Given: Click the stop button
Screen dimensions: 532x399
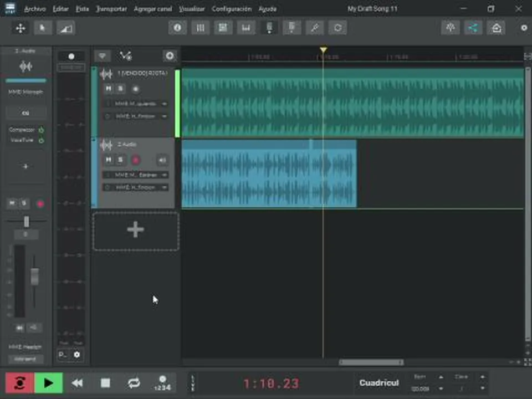Looking at the screenshot, I should (x=105, y=383).
